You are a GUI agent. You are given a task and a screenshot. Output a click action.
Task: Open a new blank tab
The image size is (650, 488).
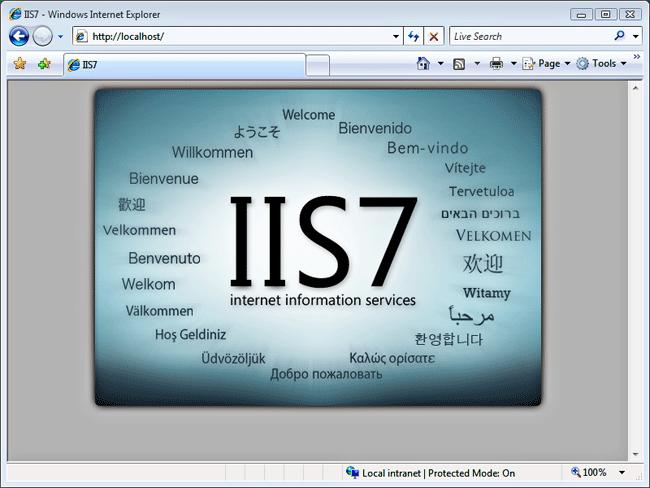(x=318, y=65)
